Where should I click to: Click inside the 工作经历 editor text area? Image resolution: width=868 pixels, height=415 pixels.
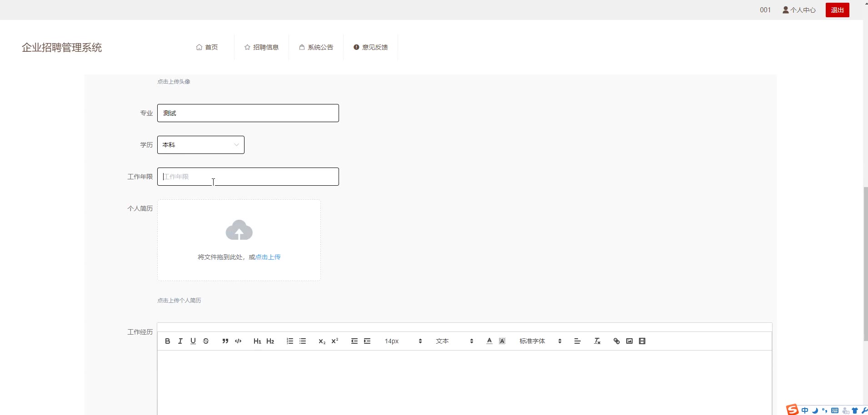[464, 382]
